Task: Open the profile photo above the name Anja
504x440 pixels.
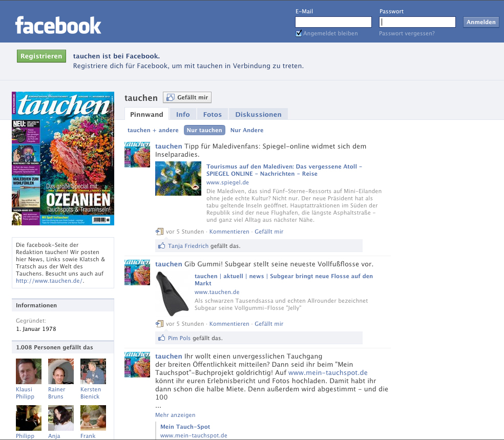Action: [x=61, y=418]
